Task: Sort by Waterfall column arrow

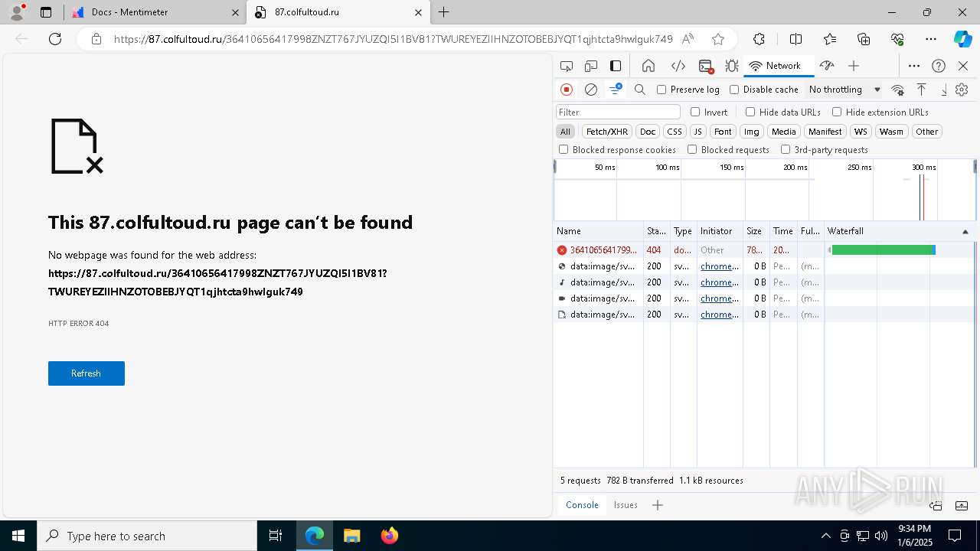Action: pyautogui.click(x=965, y=231)
